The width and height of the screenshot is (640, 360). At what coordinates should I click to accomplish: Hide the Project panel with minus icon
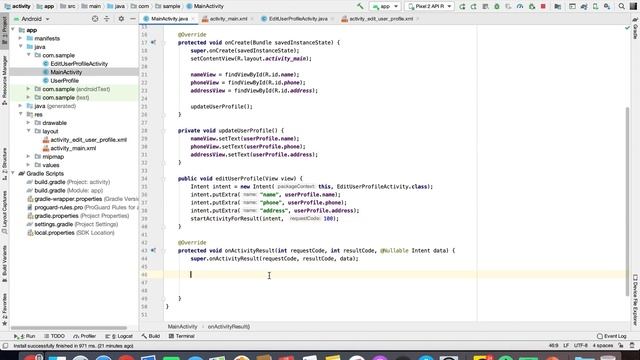click(133, 19)
